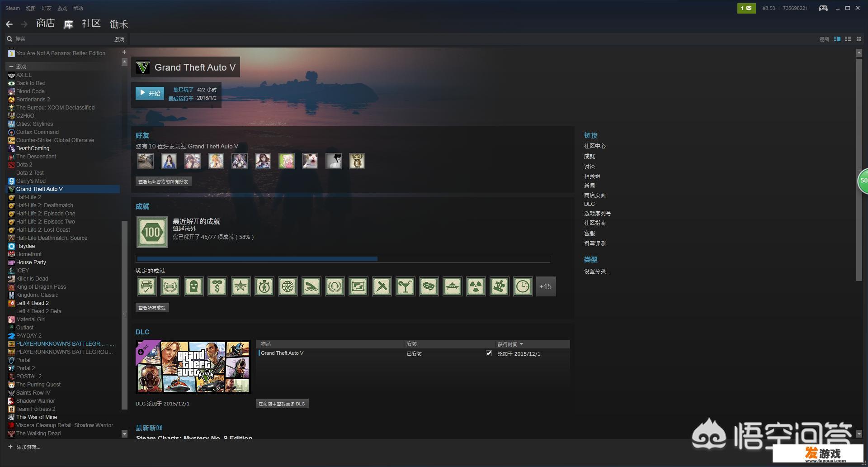868x467 pixels.
Task: Open the Steam menu
Action: point(13,8)
